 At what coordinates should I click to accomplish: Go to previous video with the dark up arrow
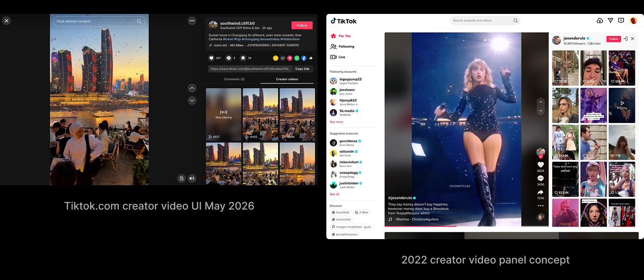(x=192, y=88)
